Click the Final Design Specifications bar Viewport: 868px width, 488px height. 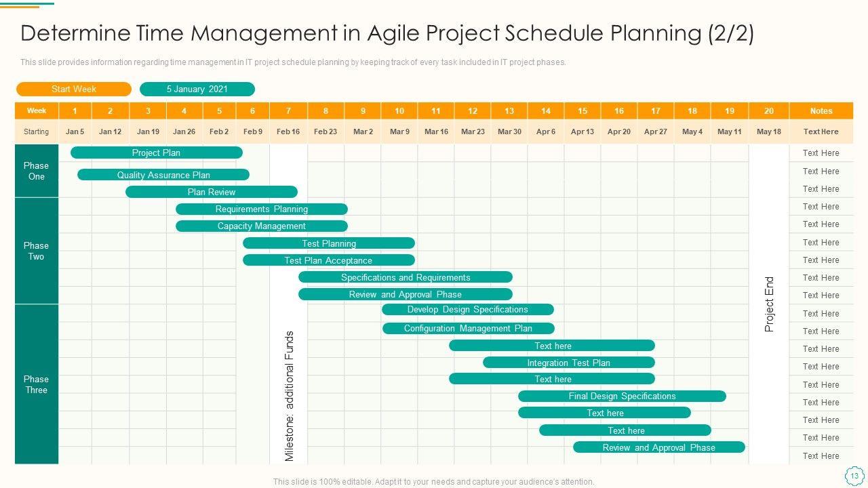point(622,396)
